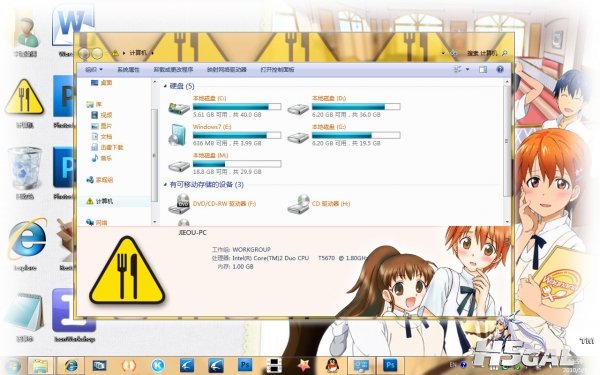
Task: Click text '18.8 GB 可用，共 29.9 GB'
Action: 227,172
